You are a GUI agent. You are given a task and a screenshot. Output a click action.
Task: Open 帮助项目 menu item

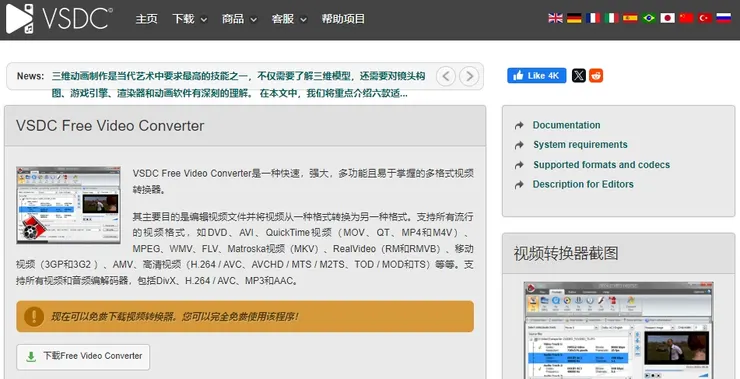[x=343, y=19]
